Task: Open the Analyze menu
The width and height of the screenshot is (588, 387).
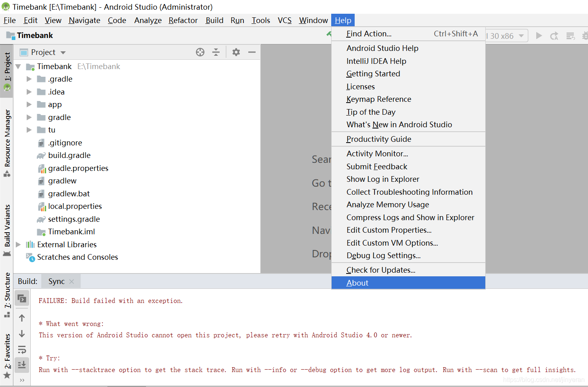Action: pos(148,20)
